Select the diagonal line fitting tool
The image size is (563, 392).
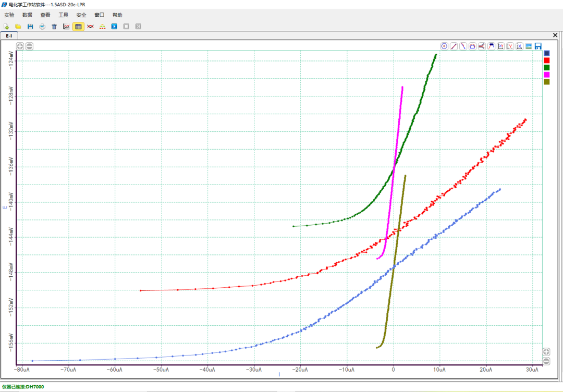click(454, 46)
